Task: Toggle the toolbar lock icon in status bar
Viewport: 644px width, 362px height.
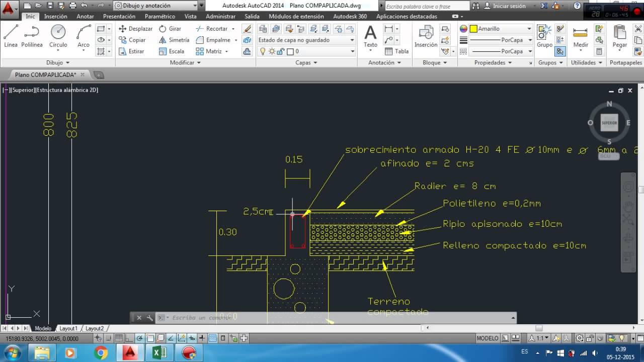Action: point(590,338)
